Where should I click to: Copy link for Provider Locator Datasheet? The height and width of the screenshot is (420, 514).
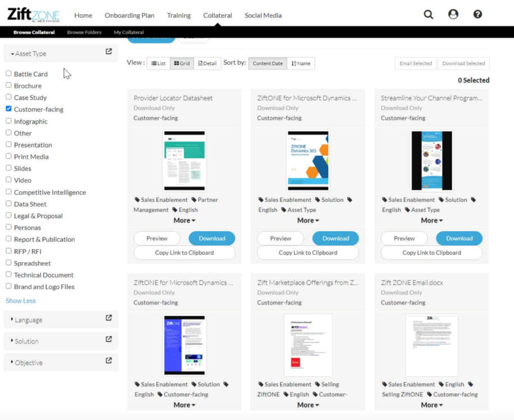point(184,252)
